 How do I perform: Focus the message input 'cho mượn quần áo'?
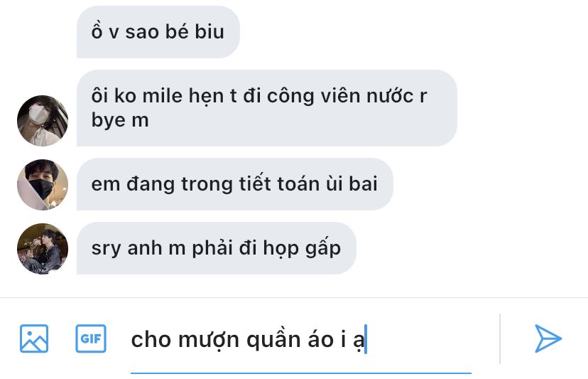click(301, 340)
